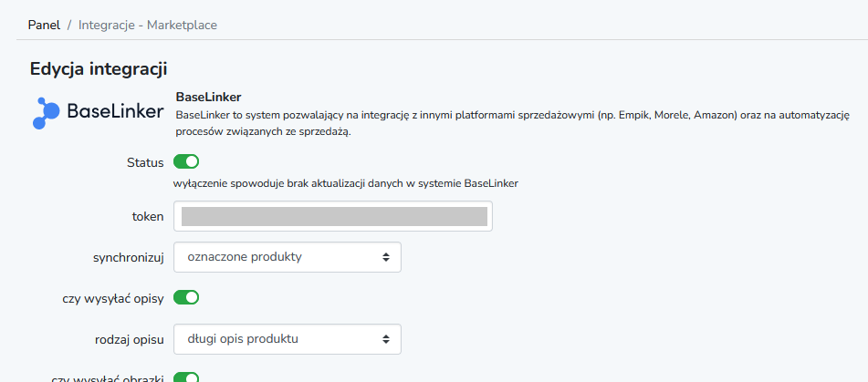Image resolution: width=868 pixels, height=382 pixels.
Task: Click the rodzaj opisu label
Action: click(x=130, y=339)
